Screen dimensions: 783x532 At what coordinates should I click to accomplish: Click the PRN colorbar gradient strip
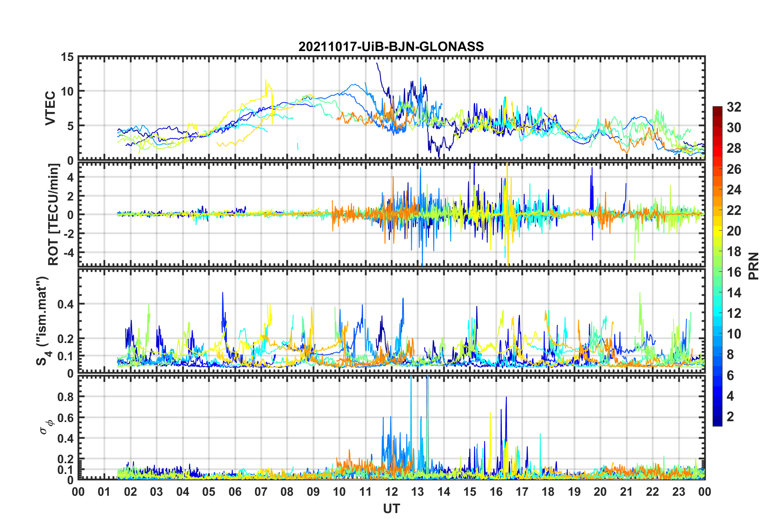tap(718, 266)
